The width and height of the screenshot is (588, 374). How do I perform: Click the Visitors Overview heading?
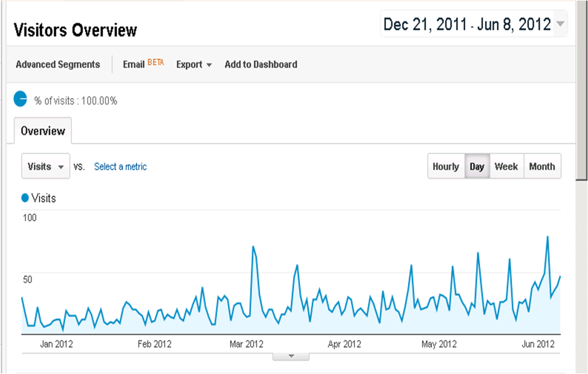[x=75, y=30]
